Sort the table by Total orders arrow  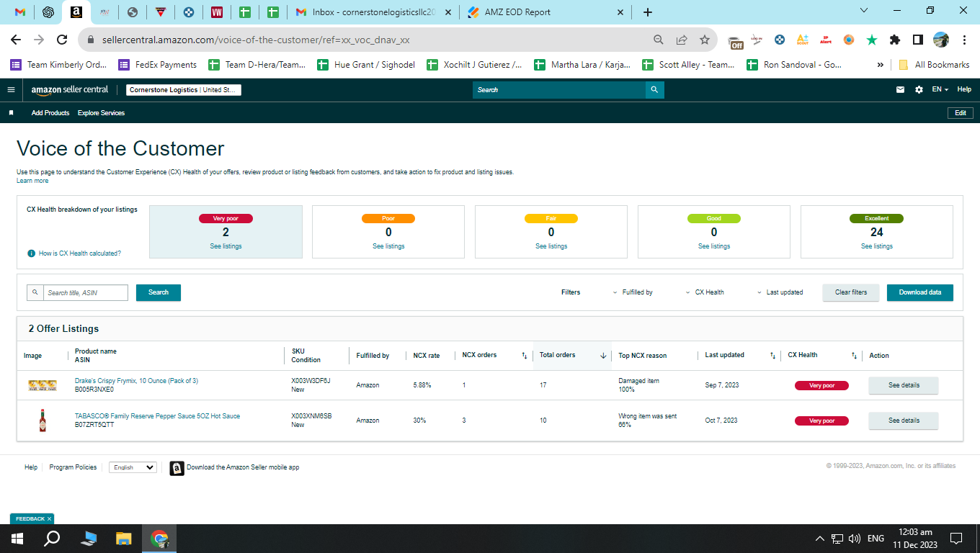(603, 356)
